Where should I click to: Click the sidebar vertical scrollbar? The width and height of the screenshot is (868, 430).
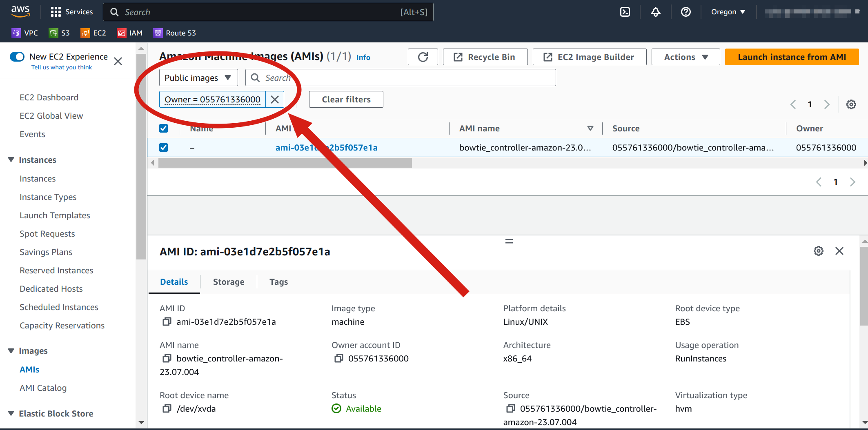(141, 157)
